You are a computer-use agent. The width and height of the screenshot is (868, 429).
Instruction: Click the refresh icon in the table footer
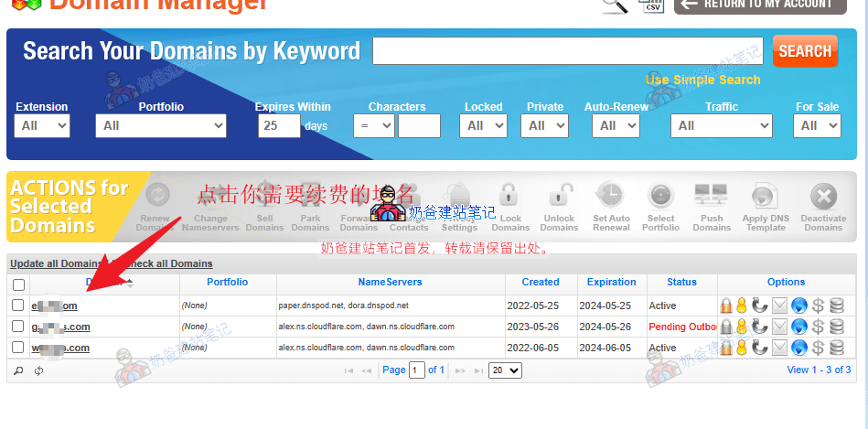click(x=38, y=370)
